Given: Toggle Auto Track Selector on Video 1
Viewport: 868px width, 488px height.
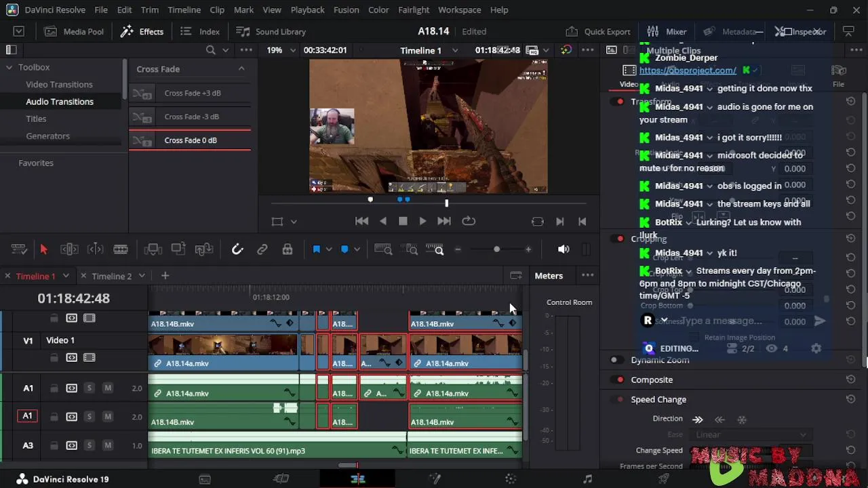Looking at the screenshot, I should coord(71,358).
